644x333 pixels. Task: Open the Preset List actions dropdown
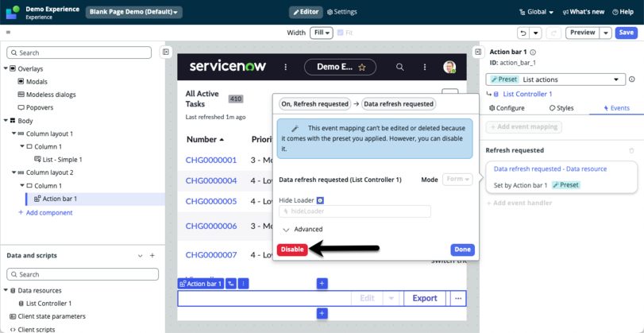(555, 79)
